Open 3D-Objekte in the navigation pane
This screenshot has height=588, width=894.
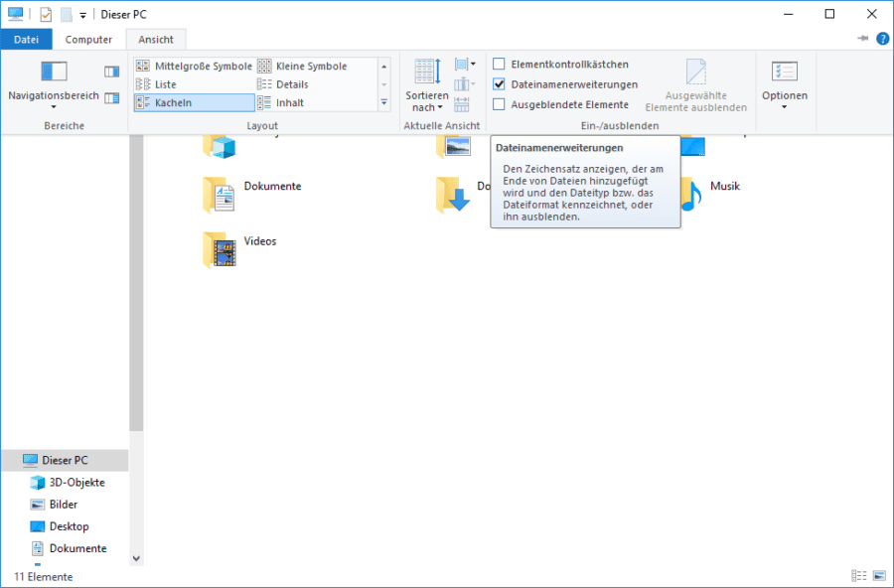(x=68, y=483)
